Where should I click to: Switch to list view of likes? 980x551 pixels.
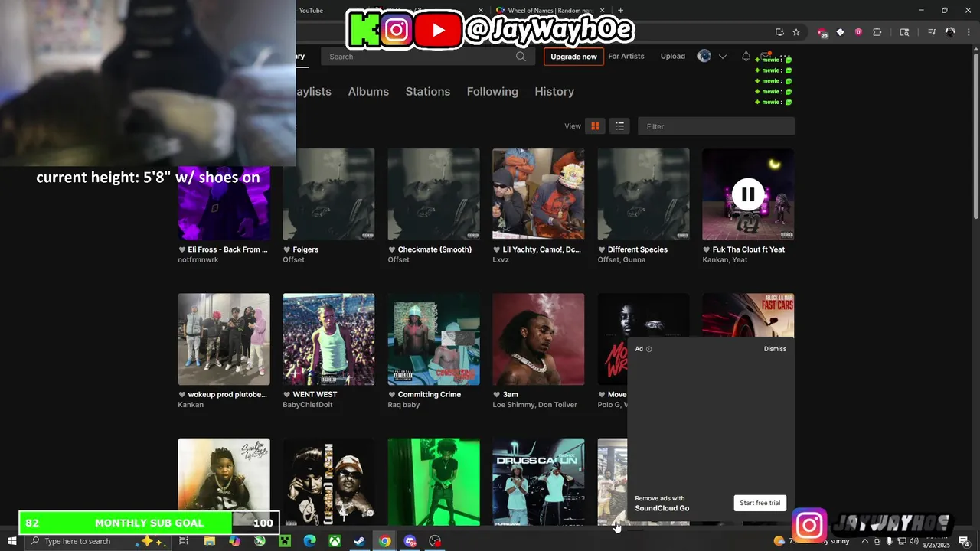619,126
